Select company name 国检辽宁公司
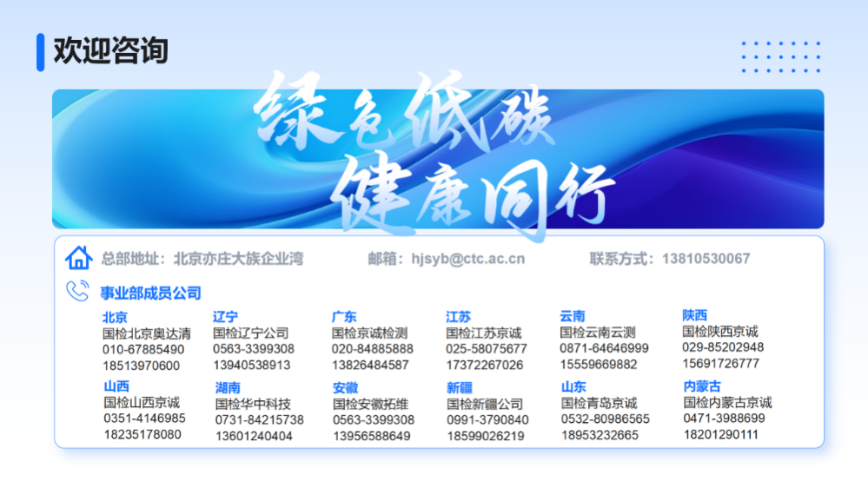This screenshot has width=868, height=488. pos(251,333)
